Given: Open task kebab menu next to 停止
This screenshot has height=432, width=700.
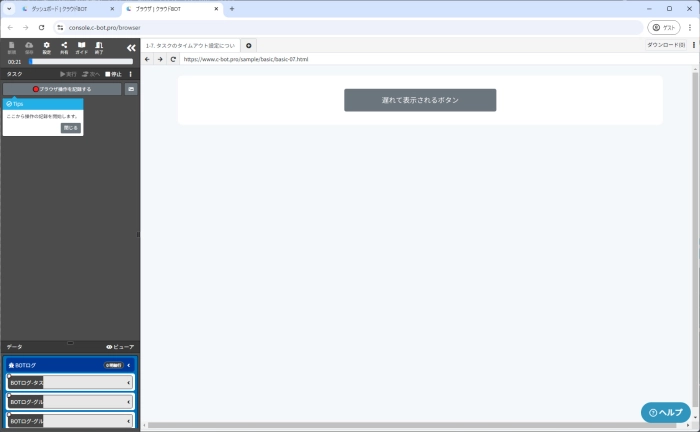Looking at the screenshot, I should 131,74.
